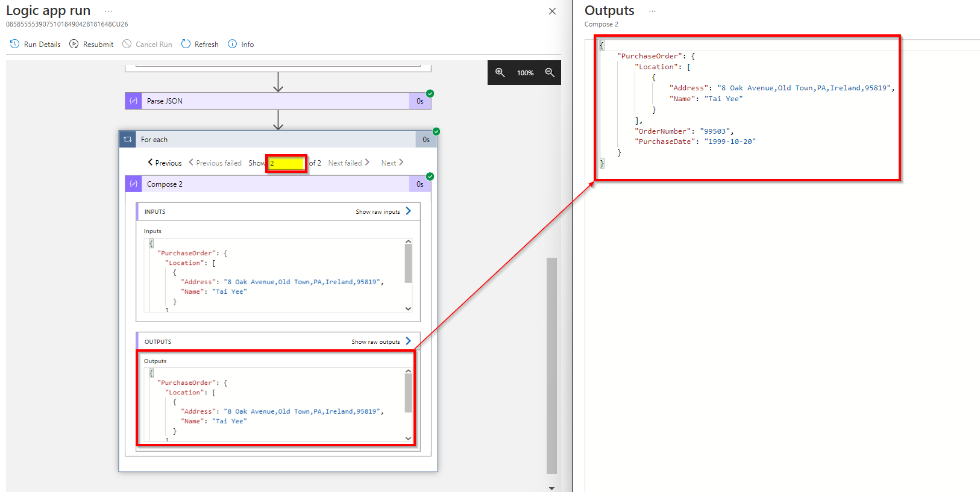Click "Name": "Tai Yee" in Inputs box
The width and height of the screenshot is (980, 492).
click(x=214, y=291)
